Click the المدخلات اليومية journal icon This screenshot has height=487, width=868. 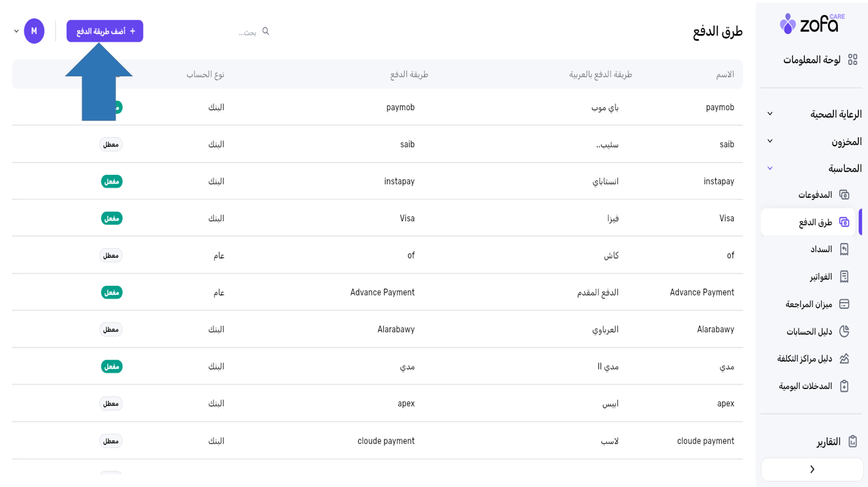click(x=844, y=386)
